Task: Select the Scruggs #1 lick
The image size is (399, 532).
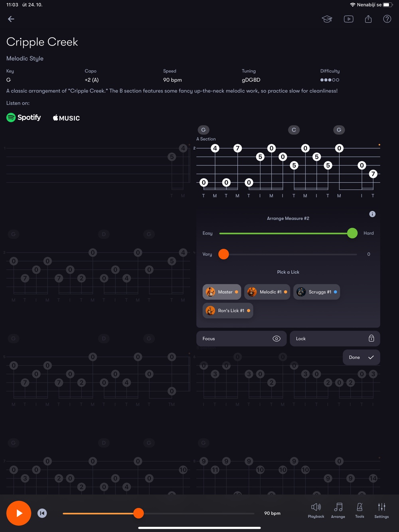Action: pos(317,292)
